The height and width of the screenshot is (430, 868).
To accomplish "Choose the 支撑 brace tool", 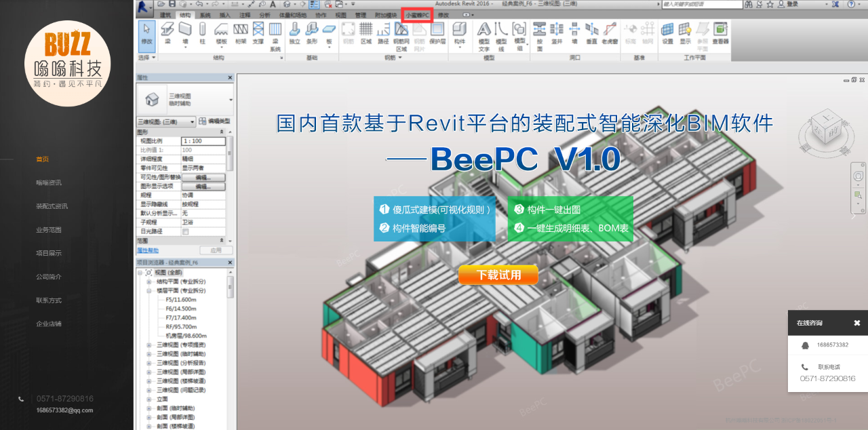I will click(258, 33).
